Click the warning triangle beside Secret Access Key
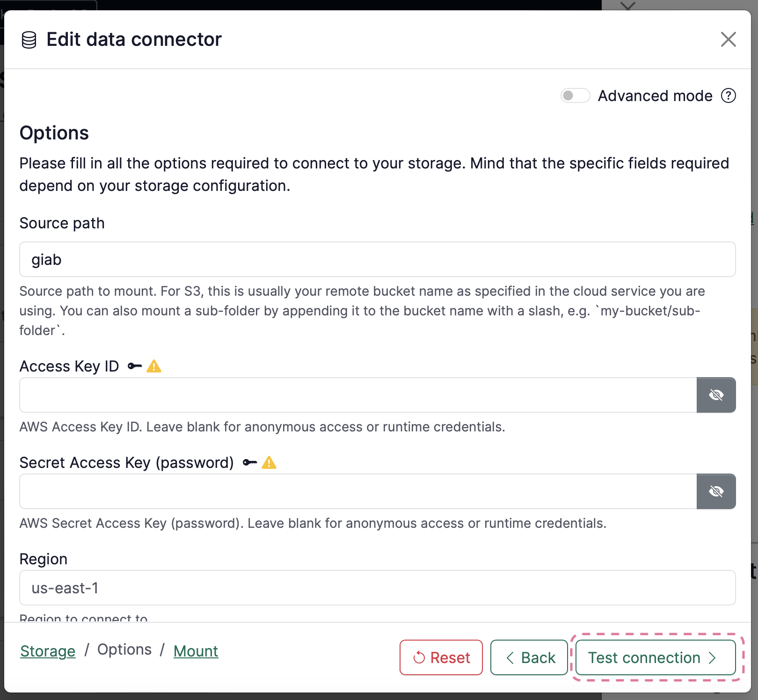This screenshot has width=758, height=700. pos(269,462)
